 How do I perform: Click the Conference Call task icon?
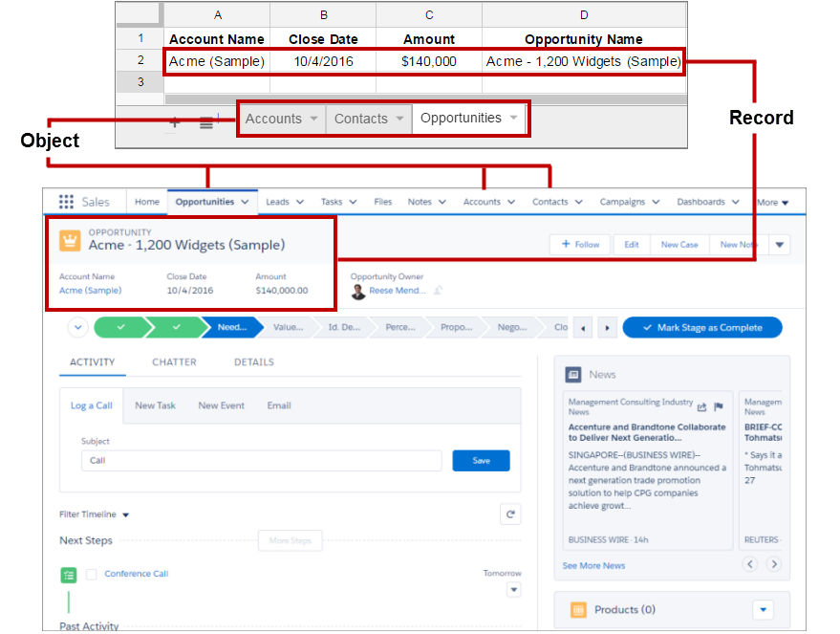click(69, 575)
